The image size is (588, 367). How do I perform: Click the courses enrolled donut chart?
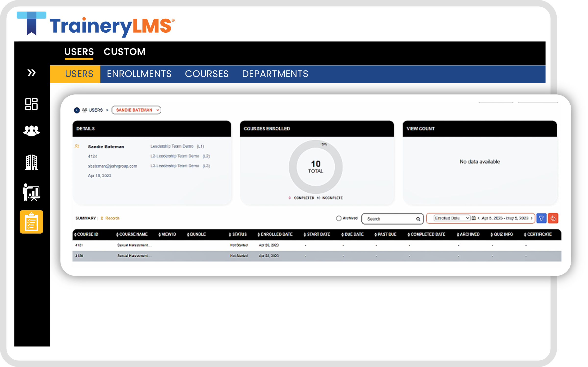pos(316,167)
